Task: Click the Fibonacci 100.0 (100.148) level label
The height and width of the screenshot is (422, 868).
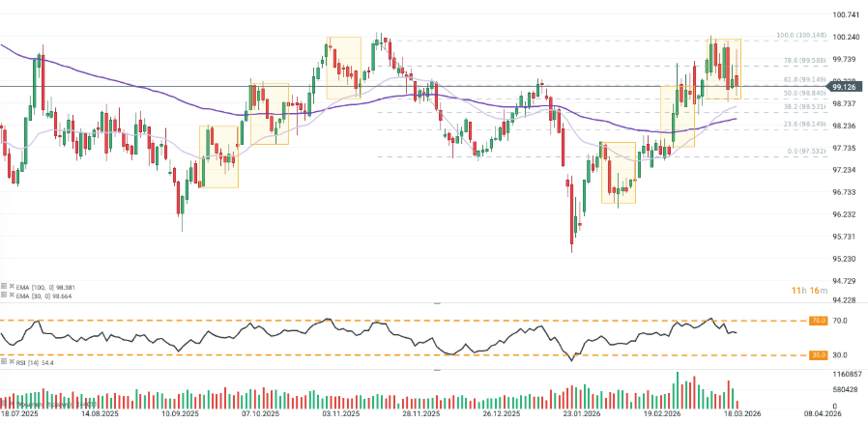Action: coord(801,37)
